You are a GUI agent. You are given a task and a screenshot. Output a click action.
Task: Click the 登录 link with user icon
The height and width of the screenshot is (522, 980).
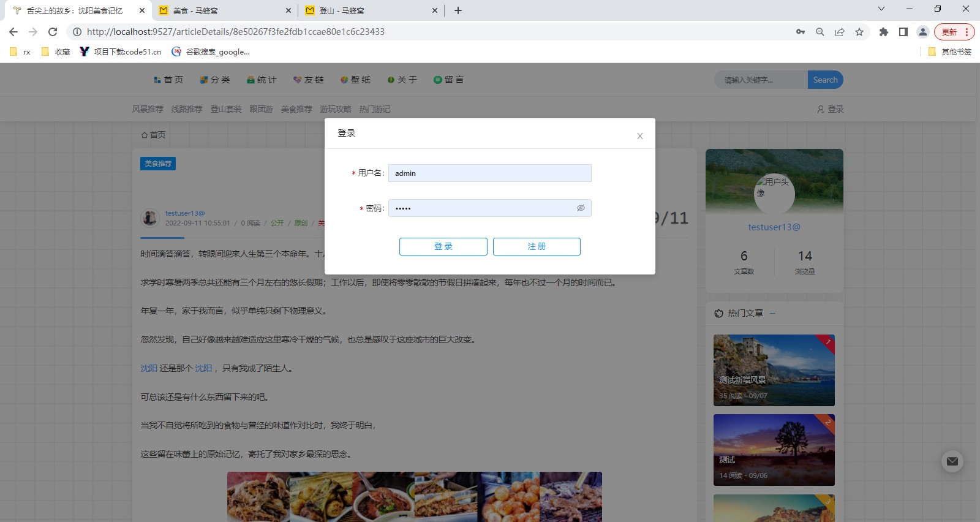click(831, 109)
